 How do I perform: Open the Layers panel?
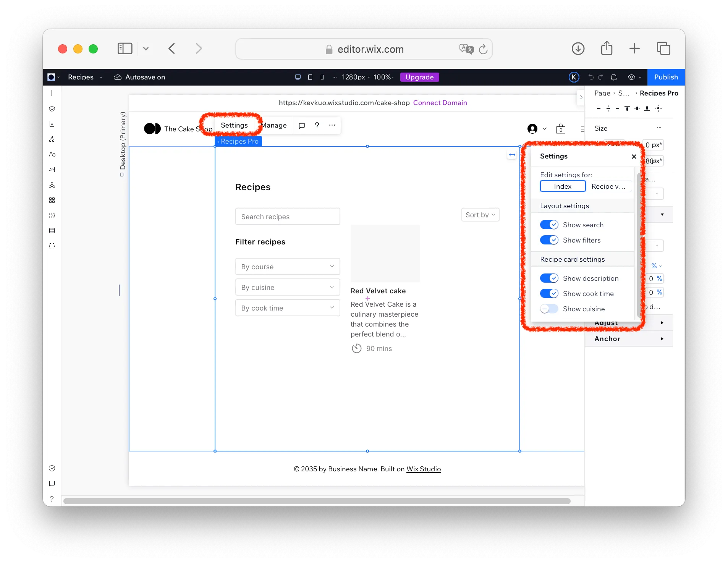click(x=52, y=108)
